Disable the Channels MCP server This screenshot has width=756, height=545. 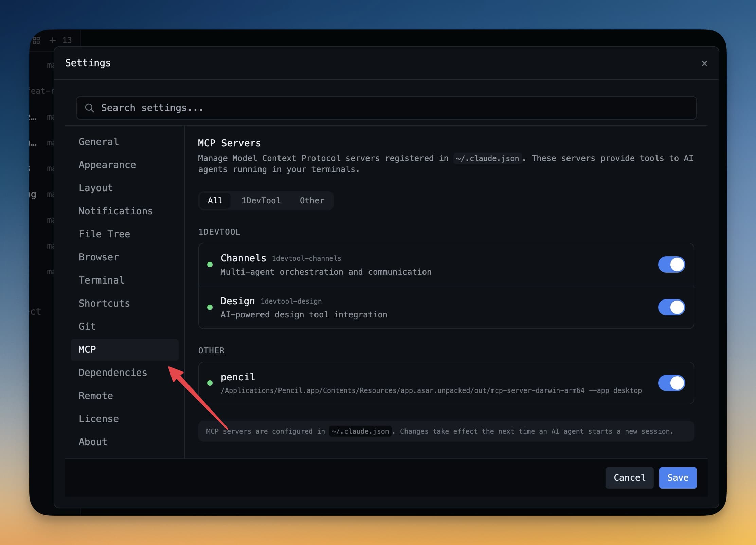coord(671,265)
